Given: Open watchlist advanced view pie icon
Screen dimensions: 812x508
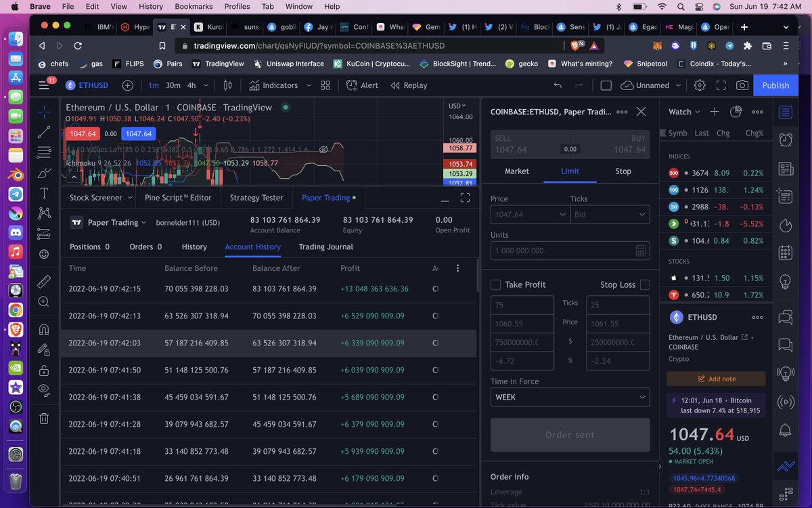Looking at the screenshot, I should click(736, 112).
